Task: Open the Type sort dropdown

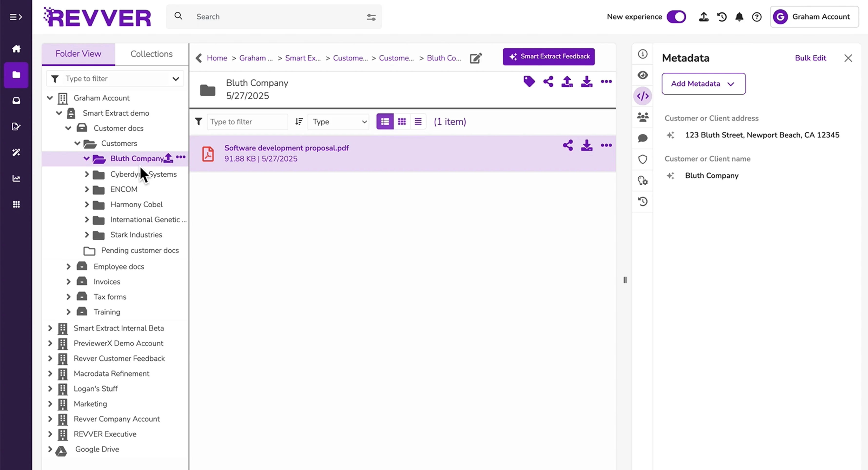Action: click(339, 122)
